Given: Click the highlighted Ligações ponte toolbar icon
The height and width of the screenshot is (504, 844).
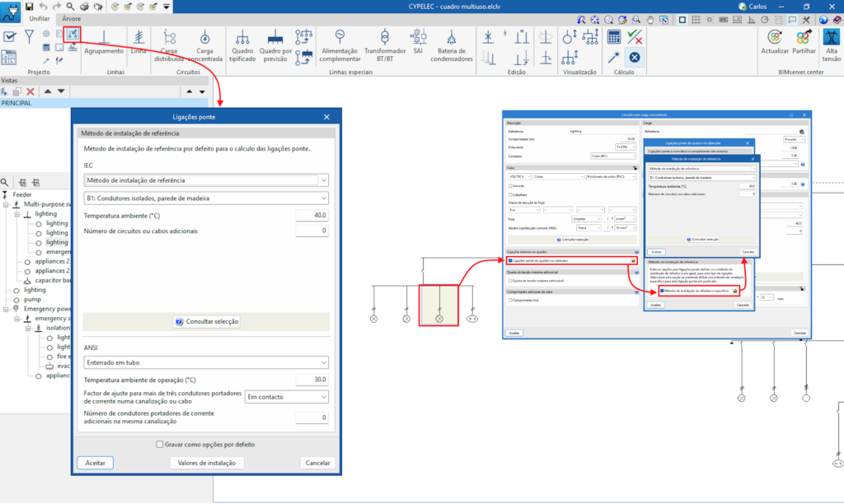Looking at the screenshot, I should click(x=73, y=35).
